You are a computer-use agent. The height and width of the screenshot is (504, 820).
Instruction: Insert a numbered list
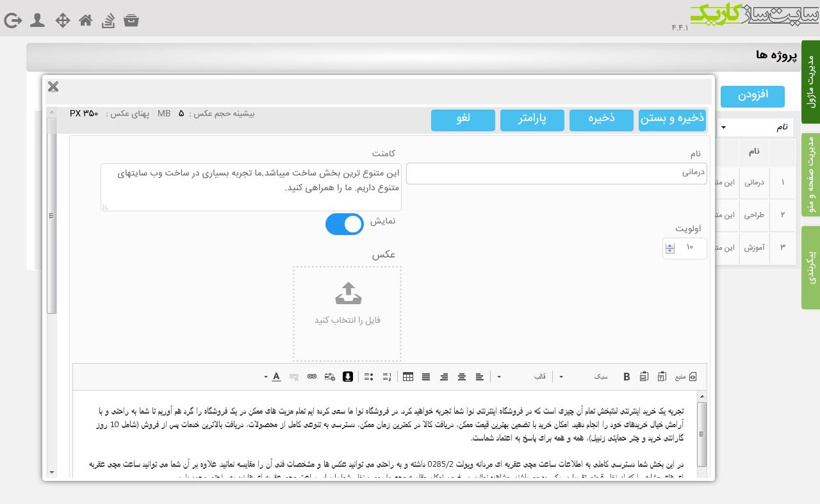pyautogui.click(x=387, y=377)
